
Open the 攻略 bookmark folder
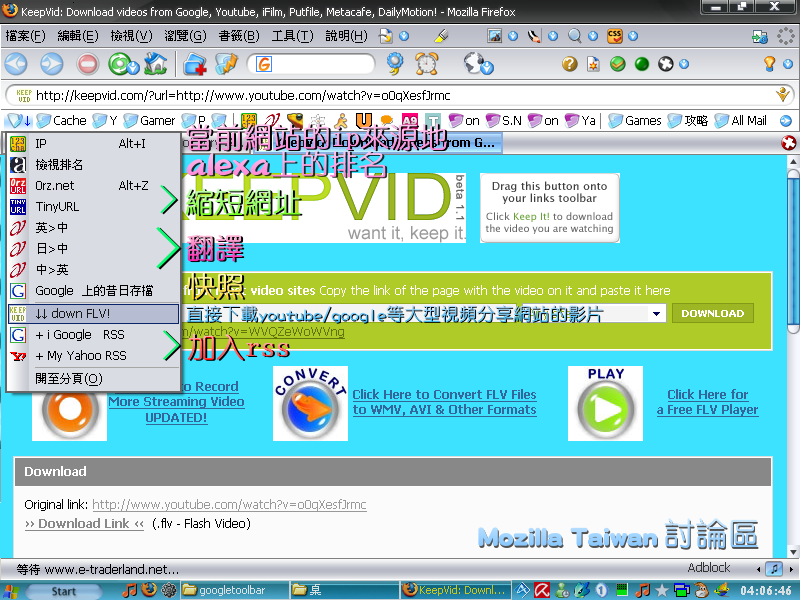688,121
